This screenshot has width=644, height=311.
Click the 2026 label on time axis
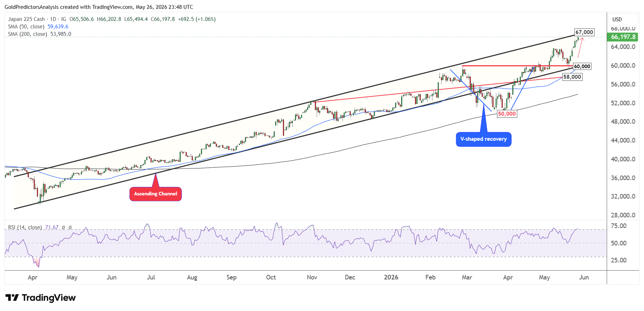(391, 277)
